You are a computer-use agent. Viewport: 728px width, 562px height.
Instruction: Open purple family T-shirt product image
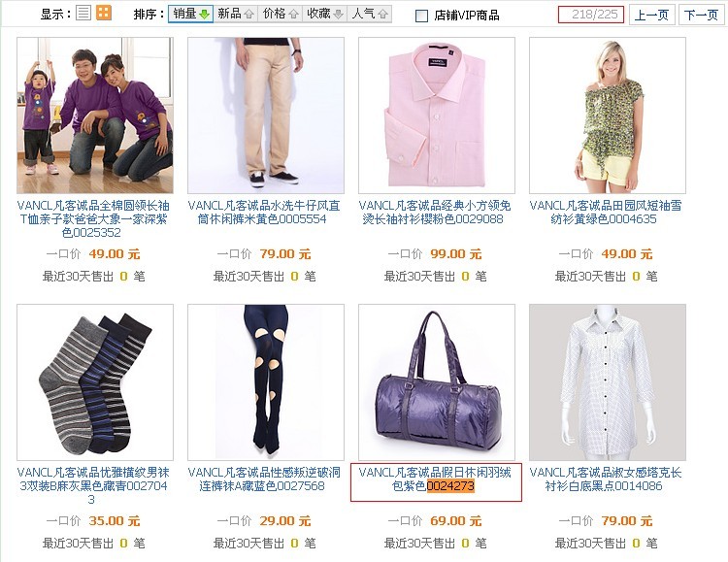click(95, 116)
